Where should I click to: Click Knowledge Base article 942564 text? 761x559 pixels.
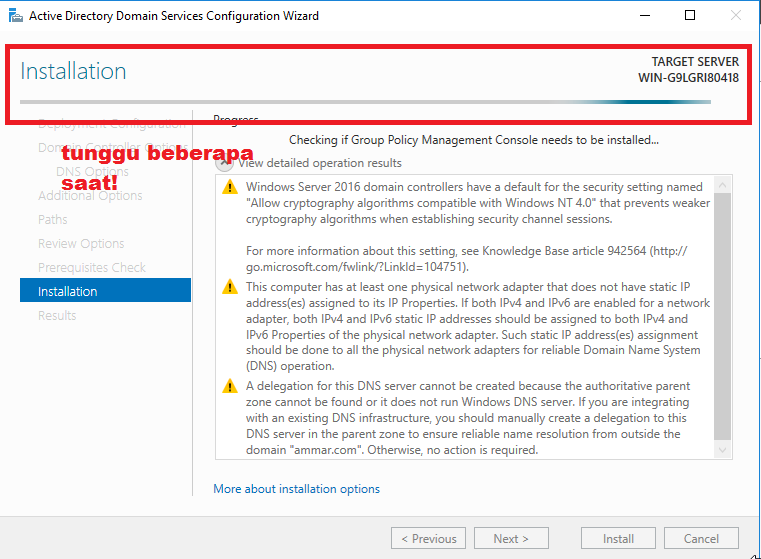coord(564,251)
